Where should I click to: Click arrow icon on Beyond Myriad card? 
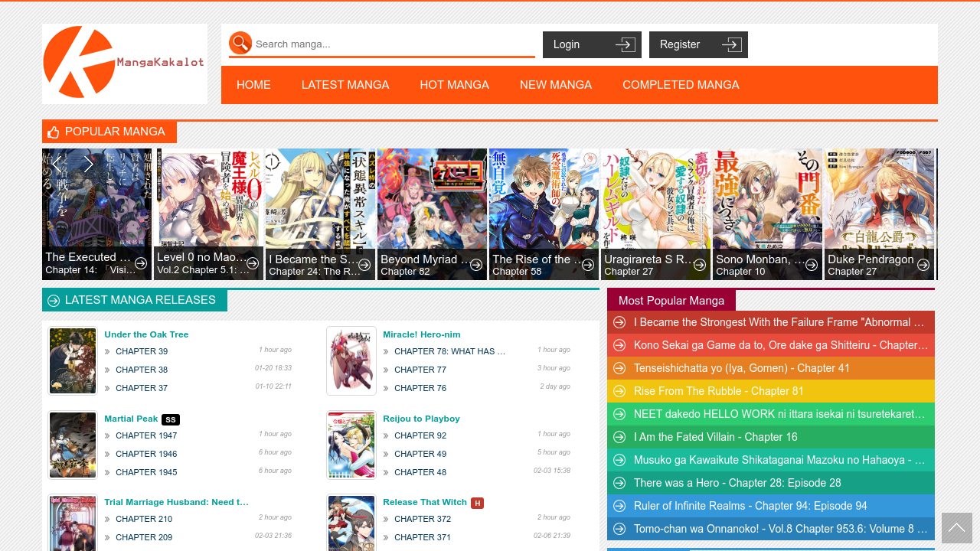click(x=476, y=265)
